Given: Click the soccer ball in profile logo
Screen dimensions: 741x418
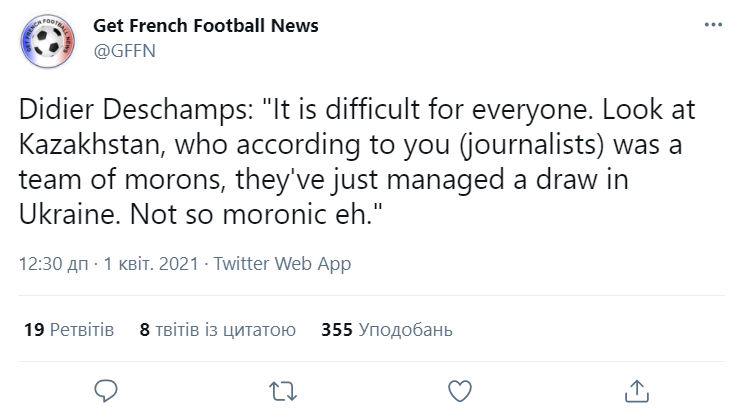Looking at the screenshot, I should tap(49, 42).
